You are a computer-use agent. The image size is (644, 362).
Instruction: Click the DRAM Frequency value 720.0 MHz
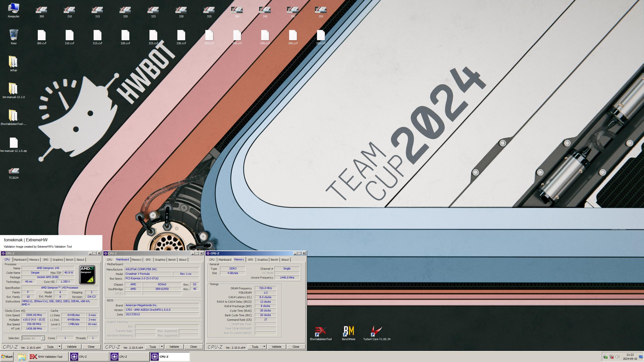tap(265, 288)
